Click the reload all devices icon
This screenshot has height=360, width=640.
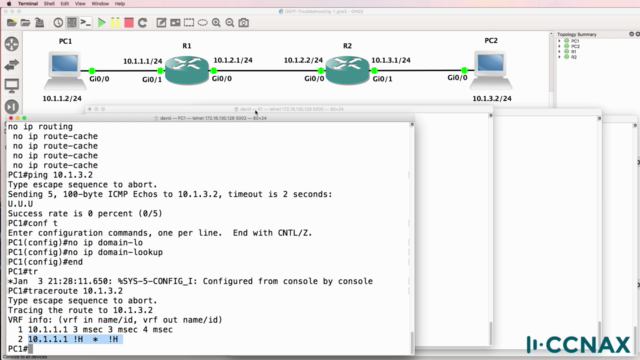coord(142,22)
